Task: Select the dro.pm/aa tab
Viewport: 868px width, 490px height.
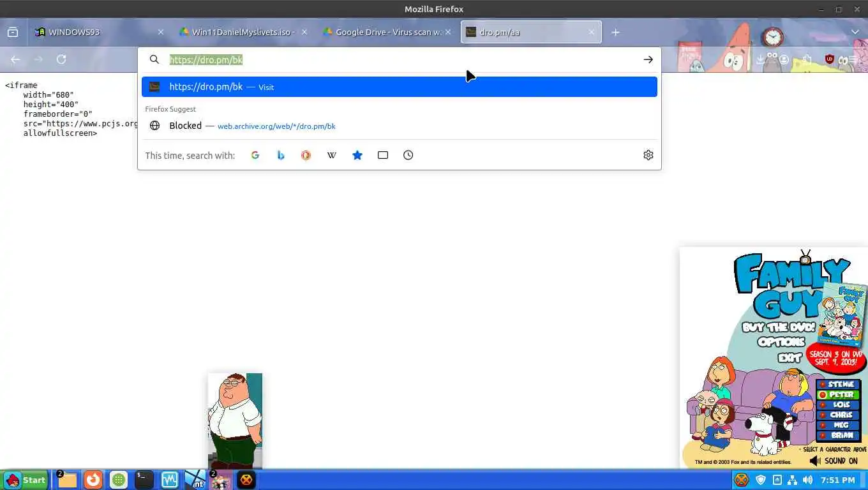Action: [531, 32]
